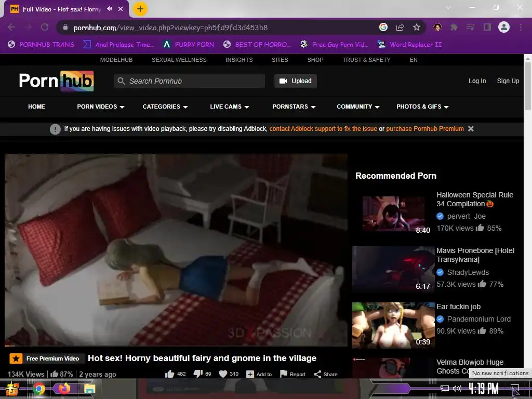Screen dimensions: 532x399
Task: Open SHOP in the top bar
Action: pyautogui.click(x=315, y=60)
